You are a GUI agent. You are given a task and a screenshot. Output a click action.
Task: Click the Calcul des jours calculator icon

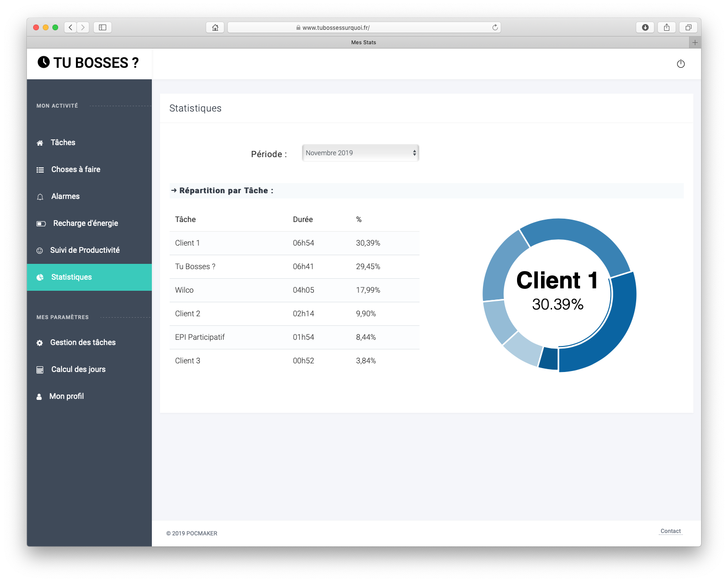(40, 370)
